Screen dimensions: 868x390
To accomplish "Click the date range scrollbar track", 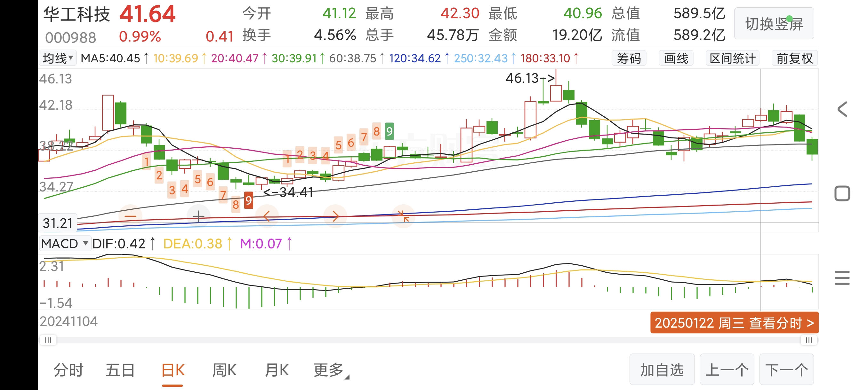I will click(428, 340).
